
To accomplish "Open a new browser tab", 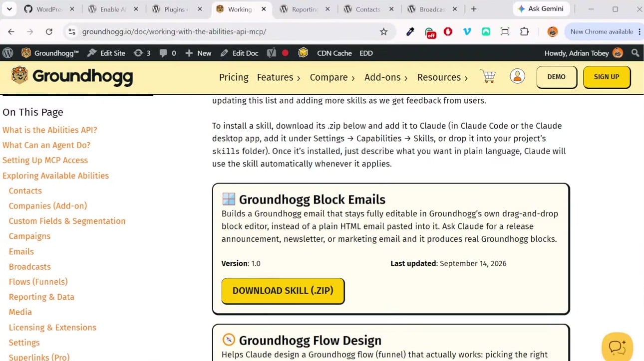I will point(474,9).
